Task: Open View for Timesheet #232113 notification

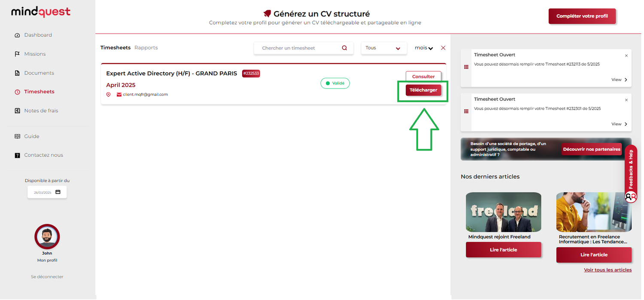Action: [620, 80]
